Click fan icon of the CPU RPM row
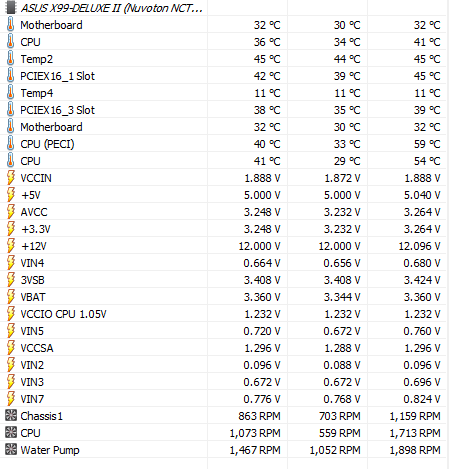Viewport: 449px width, 469px height. [x=11, y=432]
